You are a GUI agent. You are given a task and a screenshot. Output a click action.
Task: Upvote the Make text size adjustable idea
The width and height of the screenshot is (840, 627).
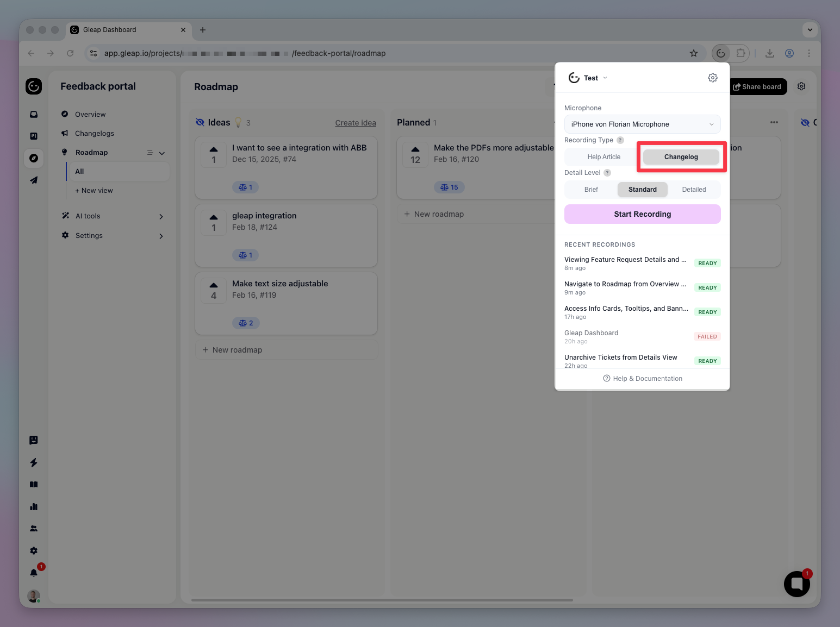214,286
